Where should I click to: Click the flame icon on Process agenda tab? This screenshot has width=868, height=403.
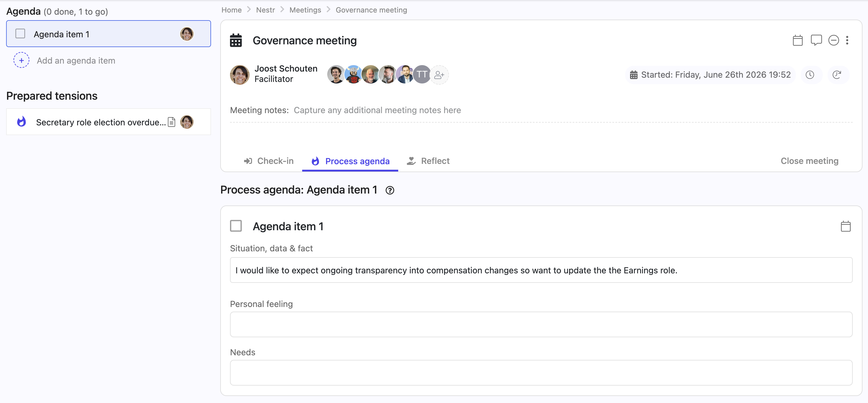[315, 161]
